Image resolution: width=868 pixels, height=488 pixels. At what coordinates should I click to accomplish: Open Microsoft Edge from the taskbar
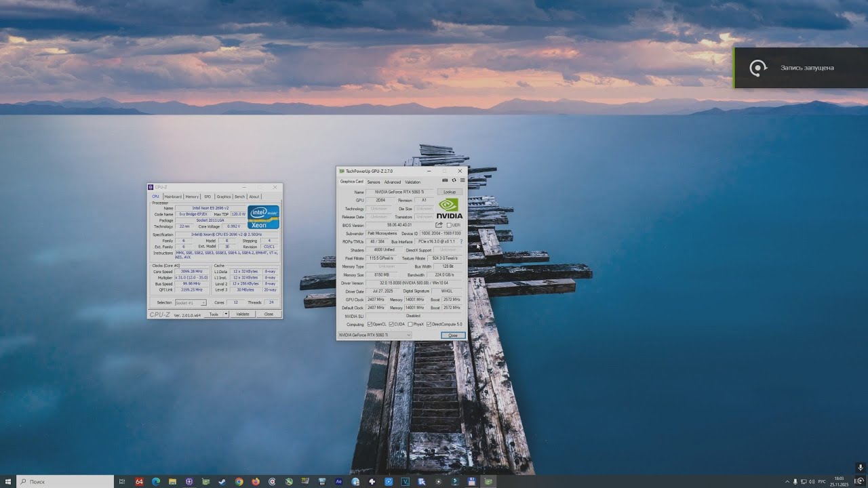pyautogui.click(x=155, y=481)
